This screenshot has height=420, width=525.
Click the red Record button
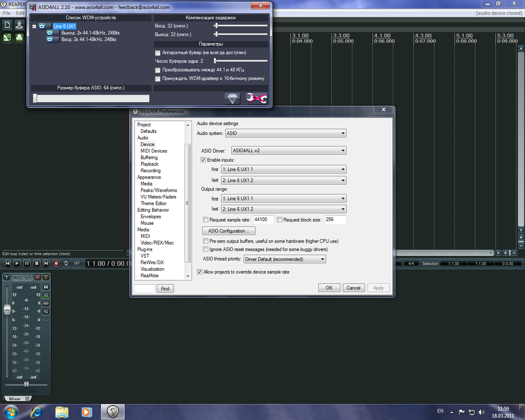56,264
